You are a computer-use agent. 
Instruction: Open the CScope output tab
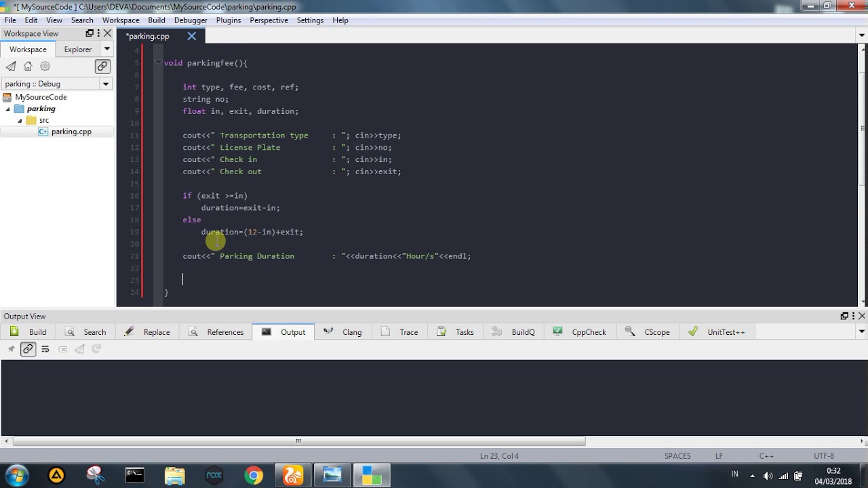point(648,332)
